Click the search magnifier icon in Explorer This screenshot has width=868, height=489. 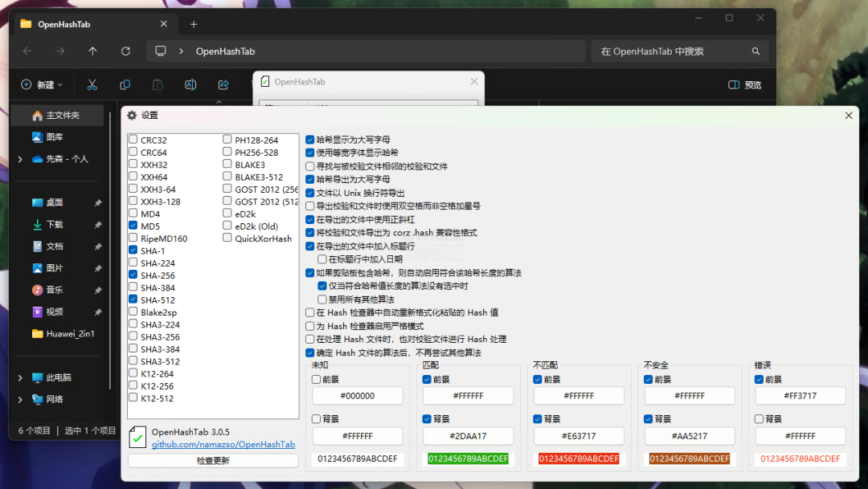click(x=755, y=51)
